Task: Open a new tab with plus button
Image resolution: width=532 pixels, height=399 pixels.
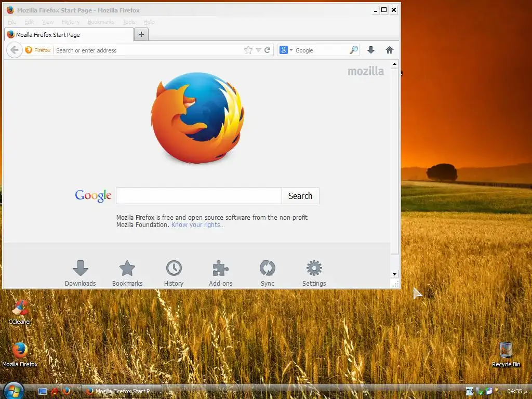Action: [141, 34]
